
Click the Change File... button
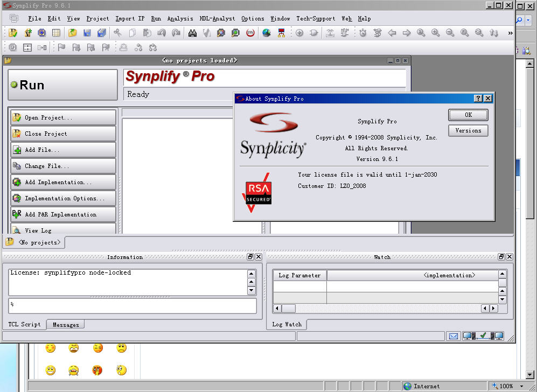(64, 166)
